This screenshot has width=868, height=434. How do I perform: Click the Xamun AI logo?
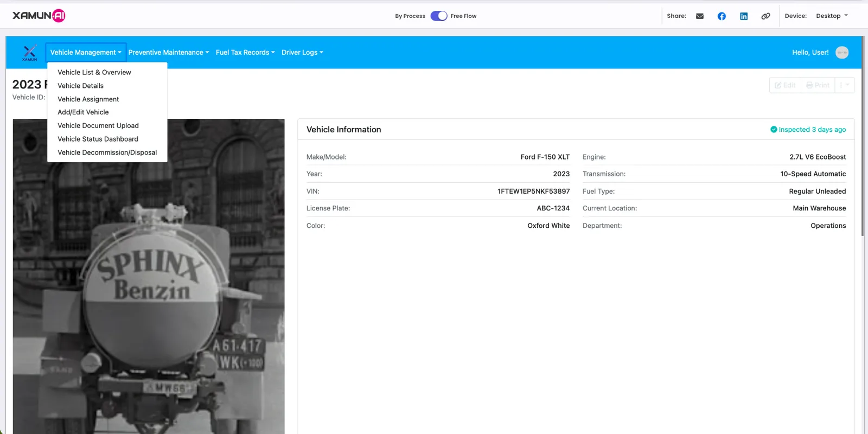tap(39, 16)
